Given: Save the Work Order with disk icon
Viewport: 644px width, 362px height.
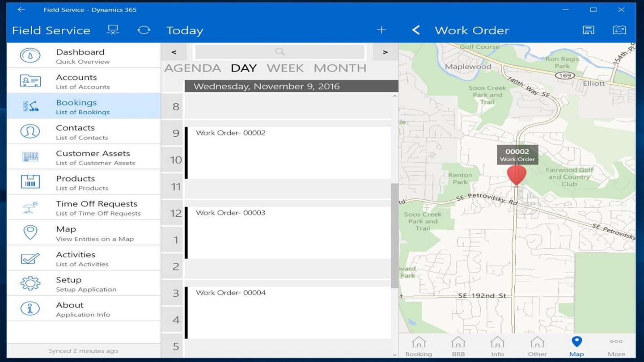Looking at the screenshot, I should coord(589,30).
